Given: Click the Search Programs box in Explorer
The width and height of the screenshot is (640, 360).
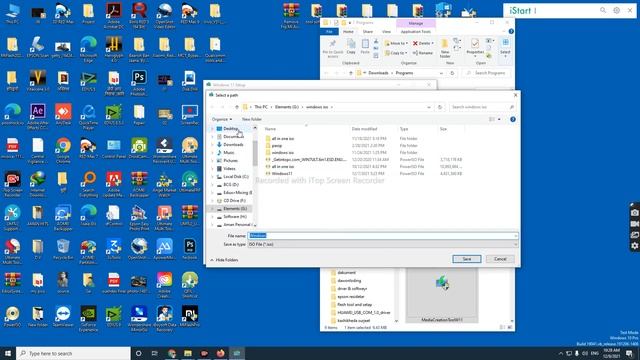Looking at the screenshot, I should pos(487,73).
